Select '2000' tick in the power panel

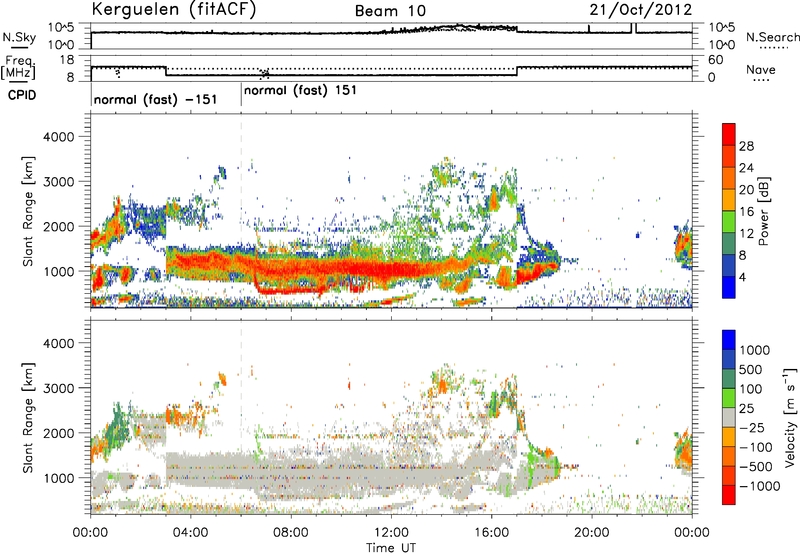(x=59, y=226)
